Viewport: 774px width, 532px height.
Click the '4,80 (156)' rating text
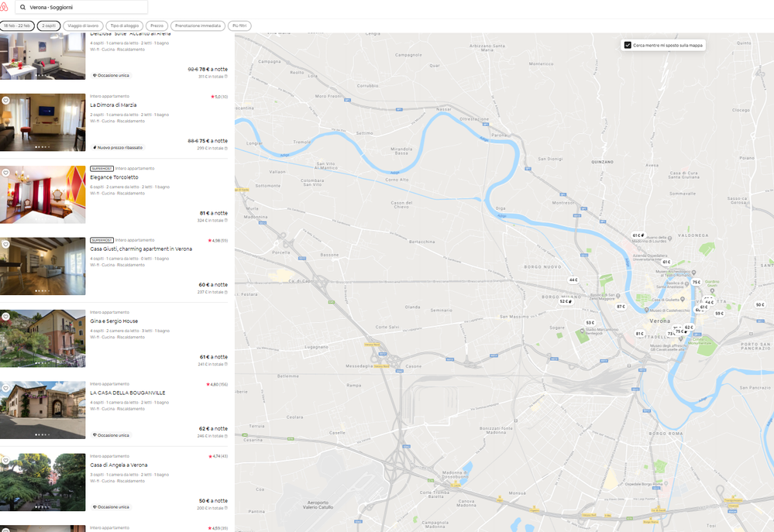(217, 384)
